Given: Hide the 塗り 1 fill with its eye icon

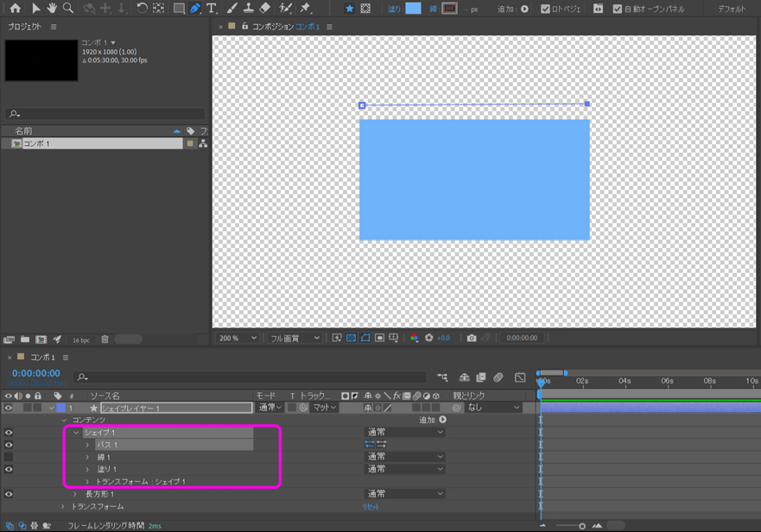Looking at the screenshot, I should [x=9, y=470].
